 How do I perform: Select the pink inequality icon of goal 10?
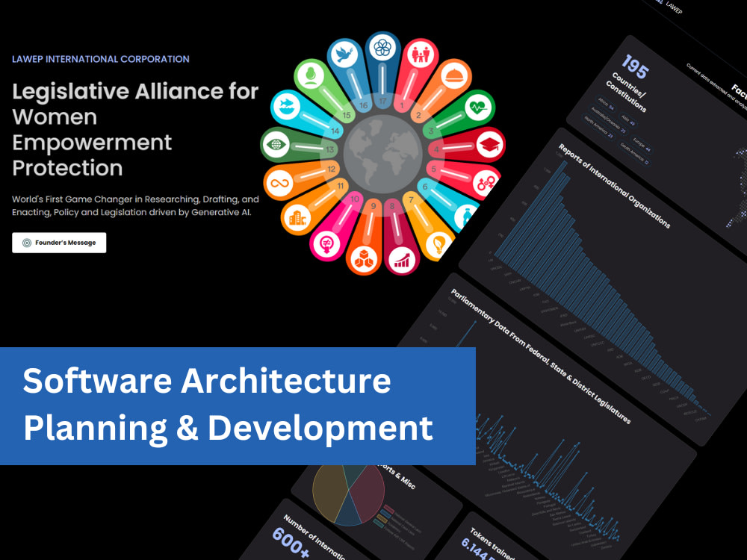tap(326, 244)
